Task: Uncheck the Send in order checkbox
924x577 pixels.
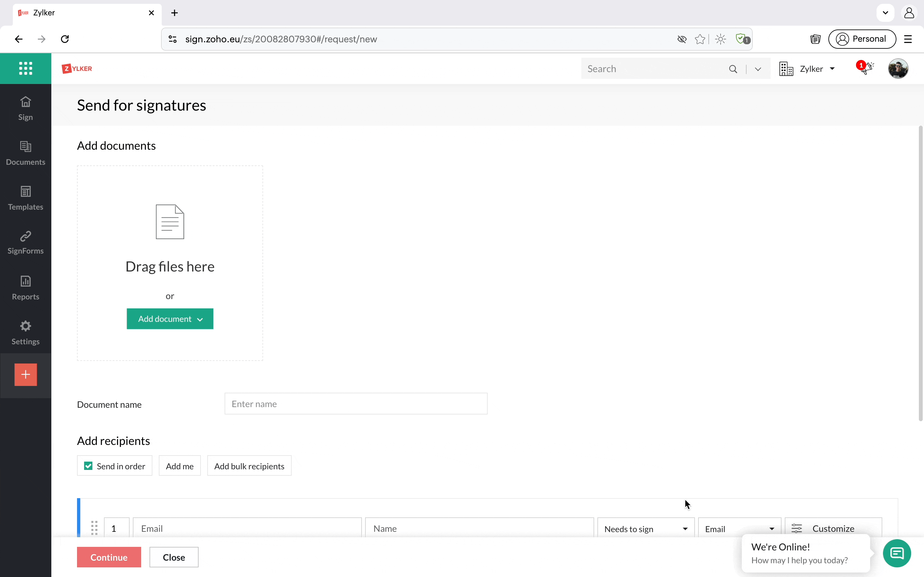Action: [88, 466]
